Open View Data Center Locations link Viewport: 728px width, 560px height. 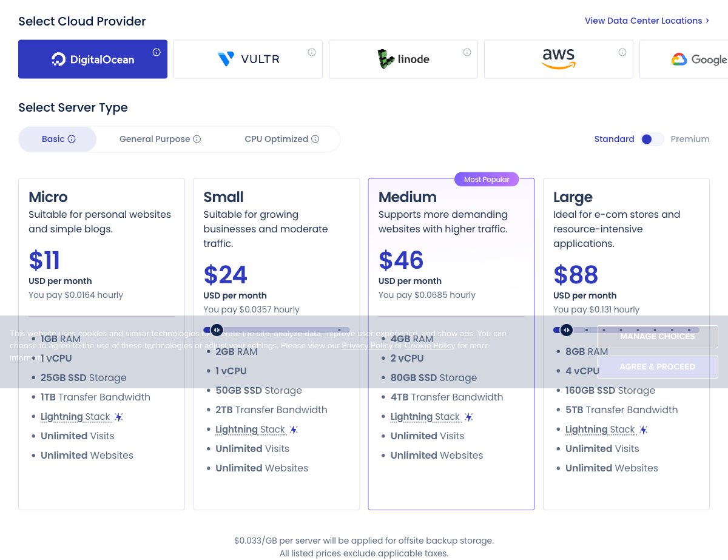[647, 21]
